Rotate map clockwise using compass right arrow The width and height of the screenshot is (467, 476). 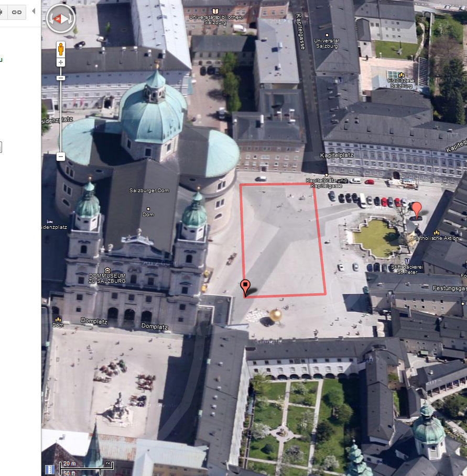tap(70, 19)
